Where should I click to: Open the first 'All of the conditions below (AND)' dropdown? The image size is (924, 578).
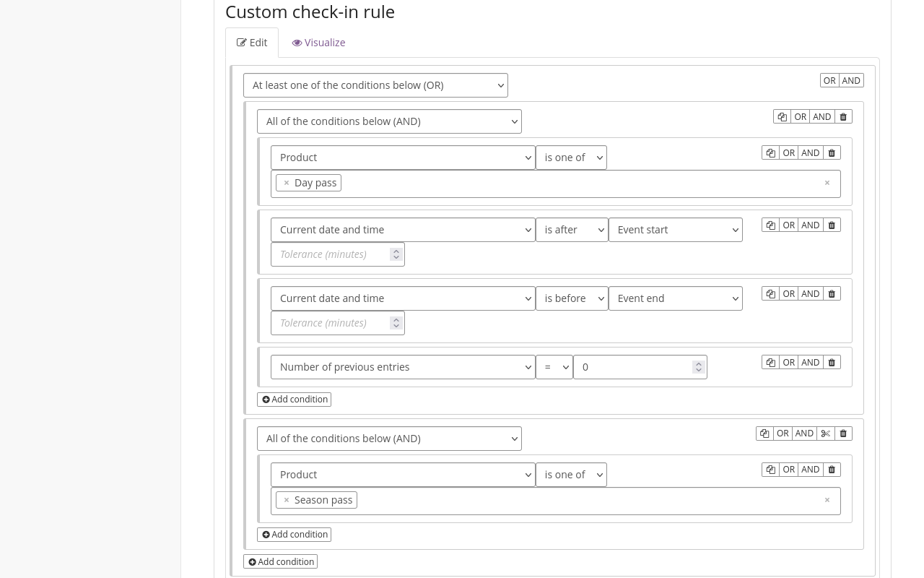389,121
